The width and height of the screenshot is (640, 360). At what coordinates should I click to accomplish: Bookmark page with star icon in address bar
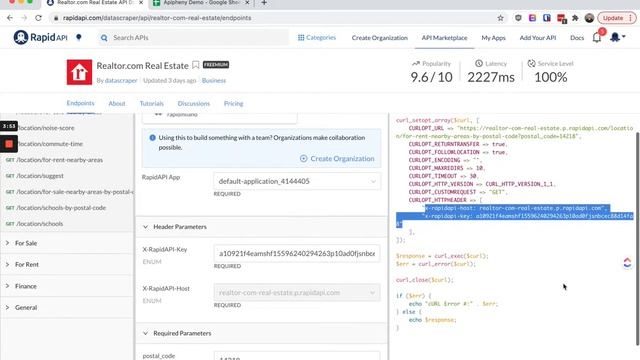(500, 18)
